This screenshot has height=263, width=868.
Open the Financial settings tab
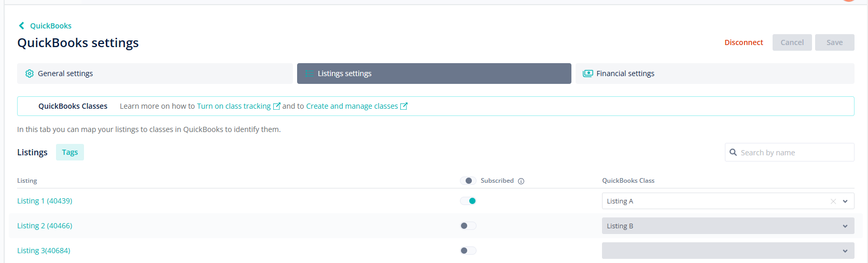click(715, 74)
